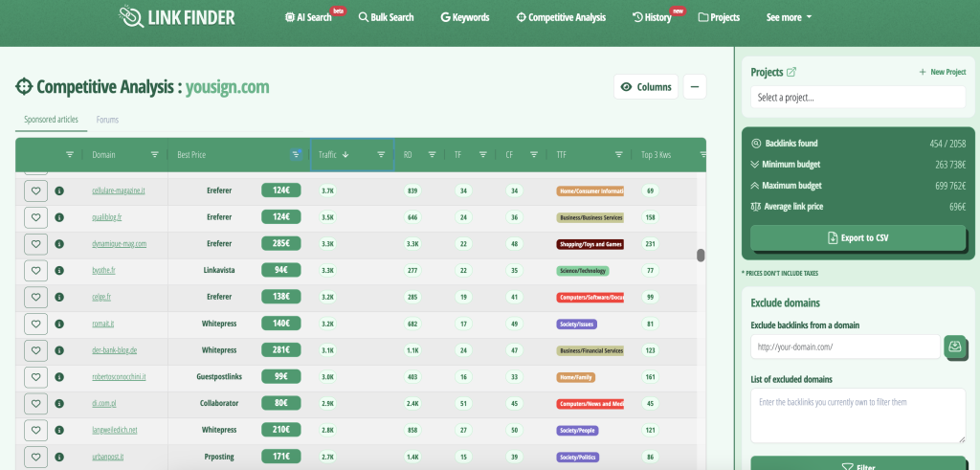This screenshot has height=470, width=980.
Task: Switch to Sponsored articles tab
Action: 52,120
